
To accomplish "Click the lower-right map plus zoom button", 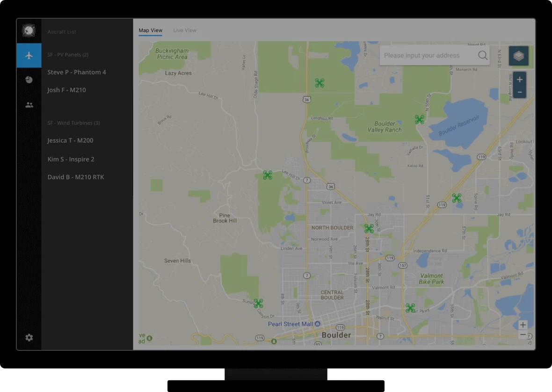I will click(523, 325).
